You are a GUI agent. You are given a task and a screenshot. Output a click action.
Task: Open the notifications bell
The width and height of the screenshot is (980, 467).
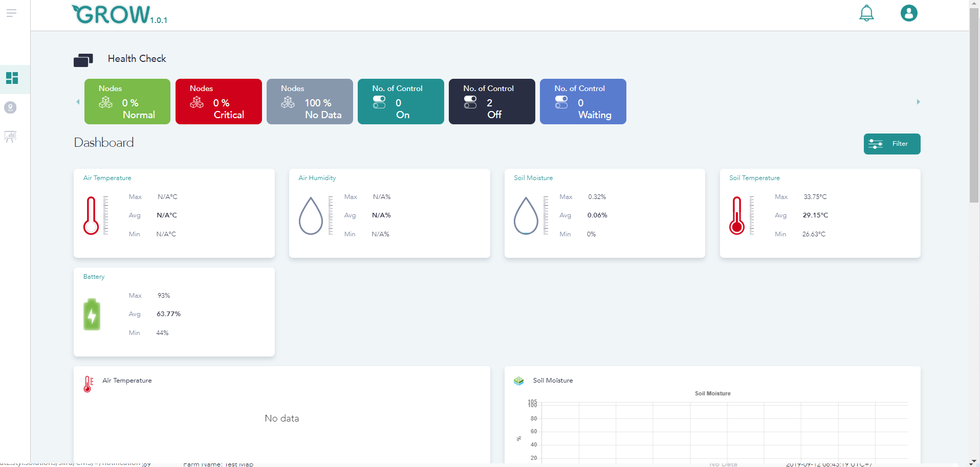tap(866, 13)
